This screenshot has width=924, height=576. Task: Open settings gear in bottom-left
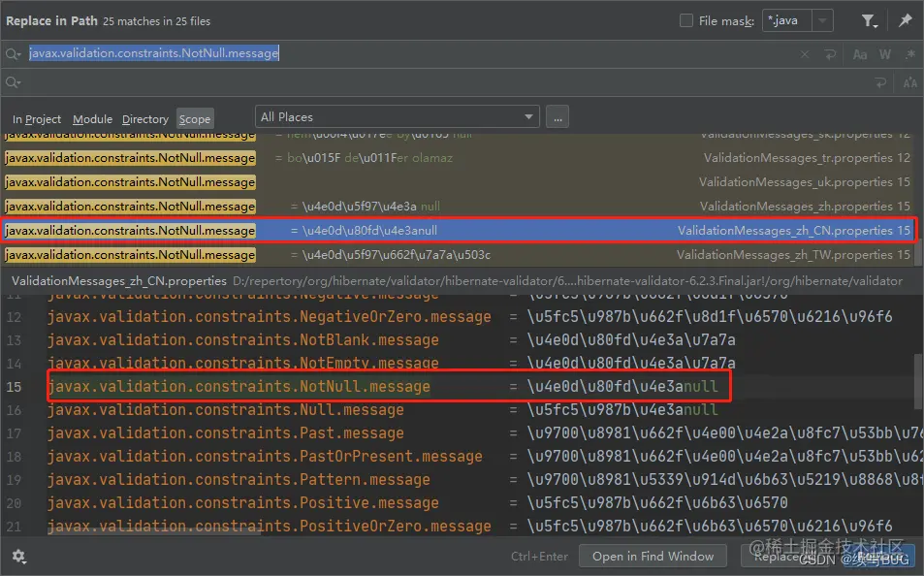tap(18, 557)
